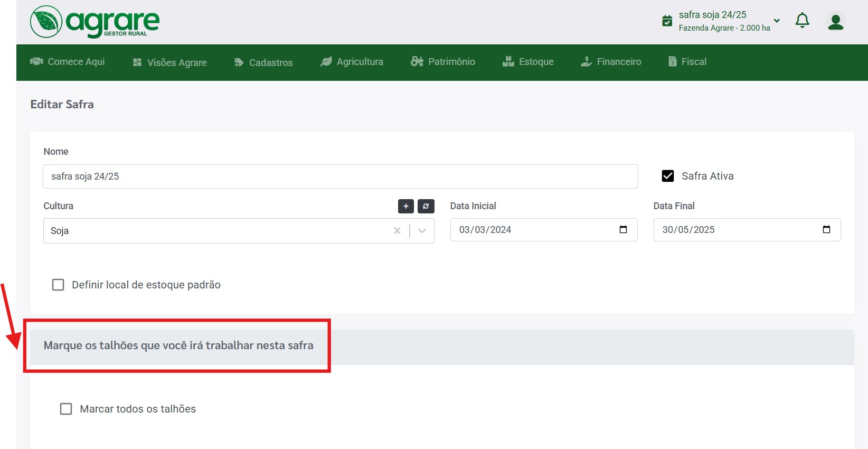Add a new Cultura with plus button
This screenshot has width=868, height=449.
click(x=406, y=206)
